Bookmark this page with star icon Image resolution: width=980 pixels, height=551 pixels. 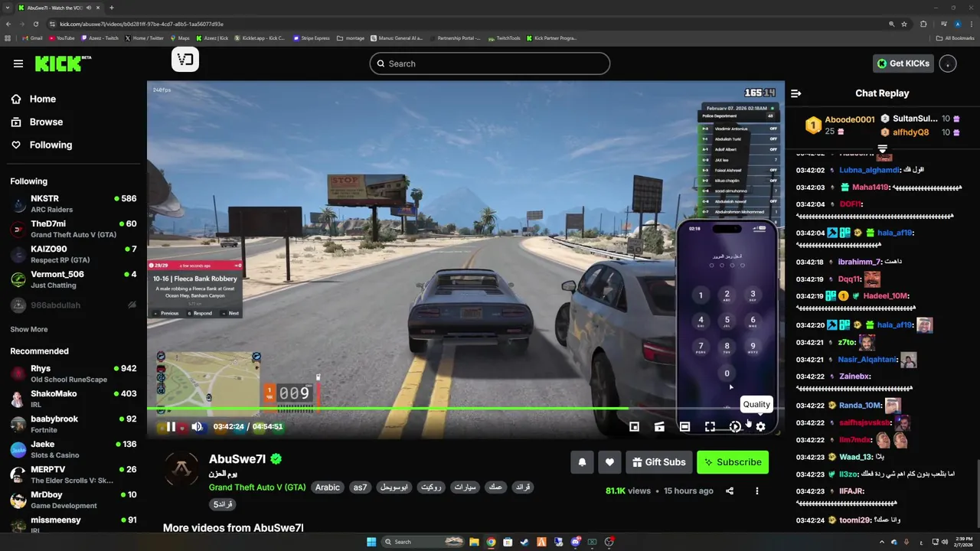pyautogui.click(x=904, y=24)
